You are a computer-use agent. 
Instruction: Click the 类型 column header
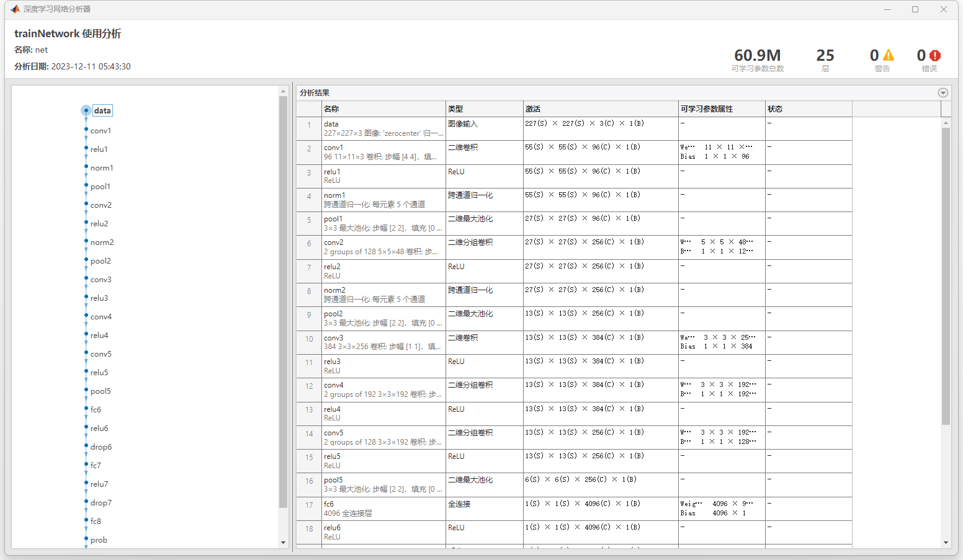pyautogui.click(x=484, y=109)
